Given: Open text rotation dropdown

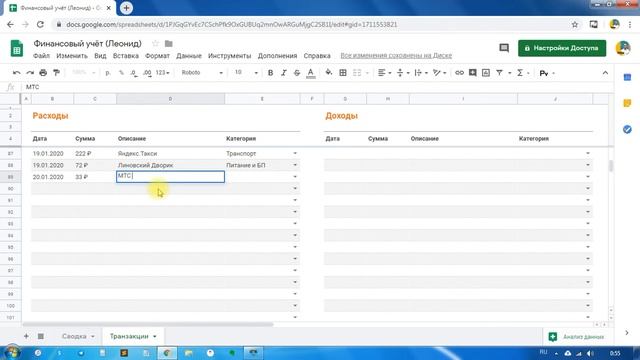Looking at the screenshot, I should [x=439, y=73].
